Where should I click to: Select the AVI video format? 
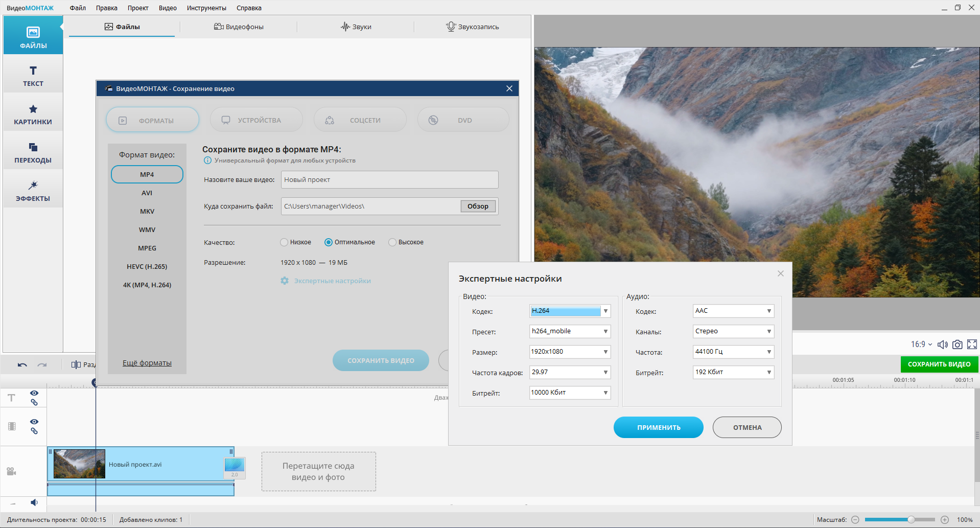[x=147, y=193]
